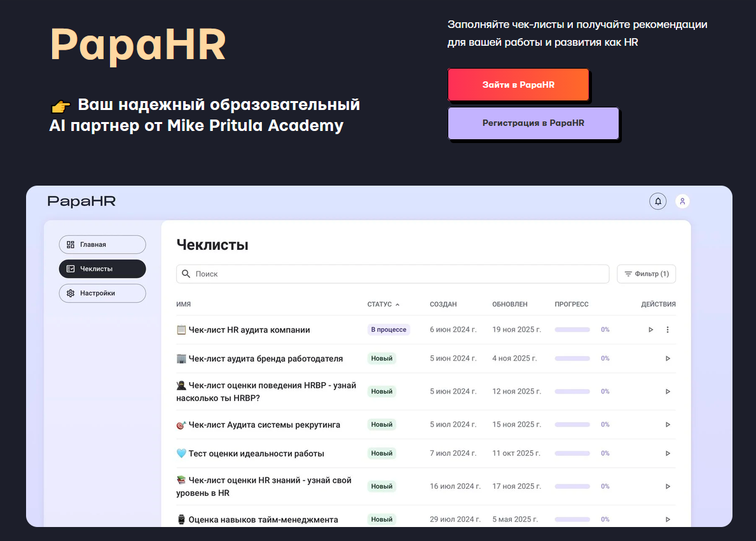This screenshot has height=541, width=756.
Task: Click the ИМЯ column header
Action: pyautogui.click(x=184, y=305)
